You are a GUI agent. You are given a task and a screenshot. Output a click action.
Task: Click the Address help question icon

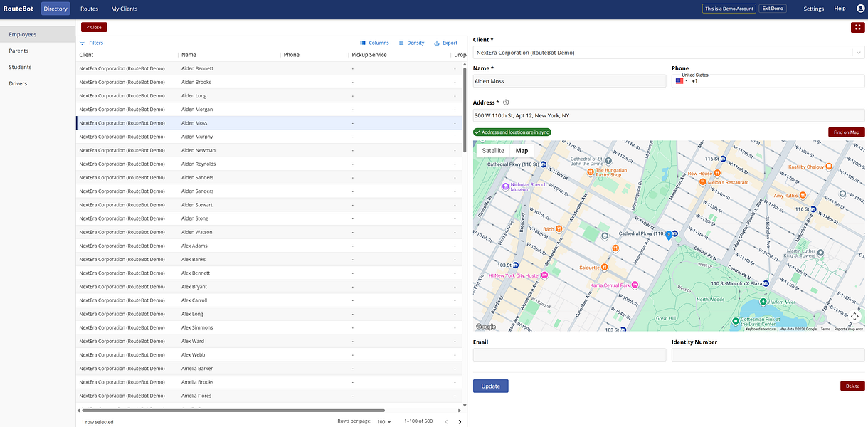click(506, 102)
